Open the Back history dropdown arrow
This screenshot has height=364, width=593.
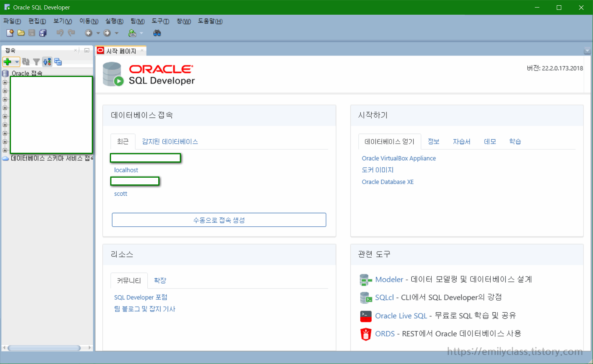pyautogui.click(x=98, y=33)
